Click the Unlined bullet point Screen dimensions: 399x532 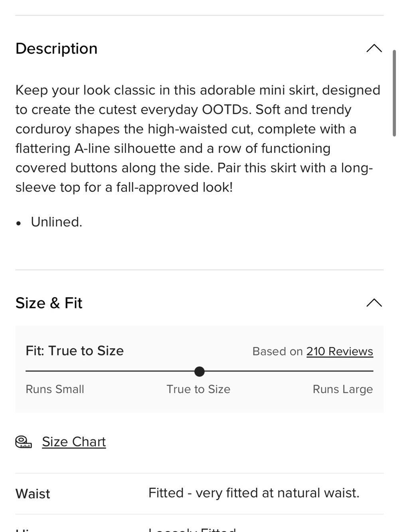56,222
